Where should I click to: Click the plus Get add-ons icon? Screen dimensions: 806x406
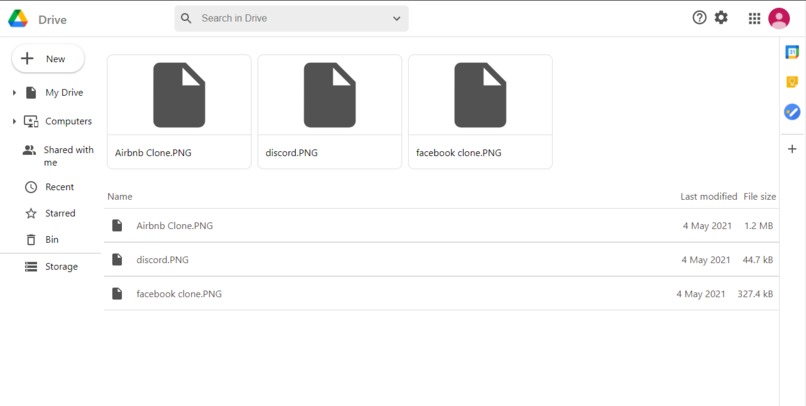[792, 149]
